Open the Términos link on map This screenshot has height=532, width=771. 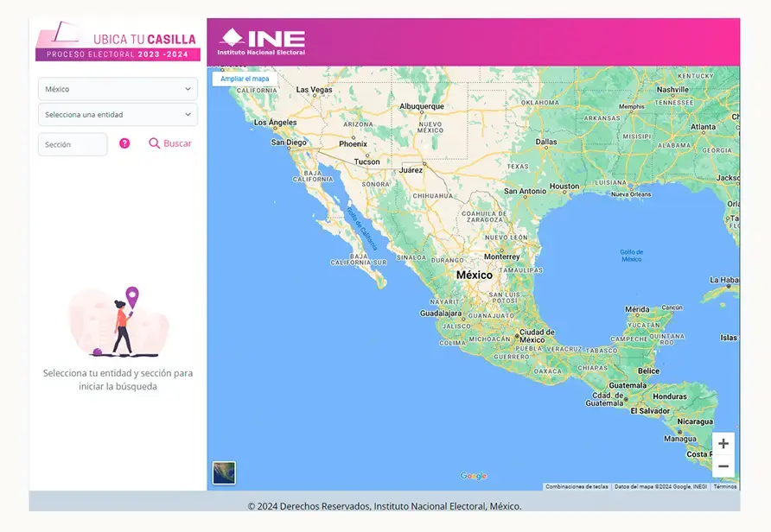(725, 486)
